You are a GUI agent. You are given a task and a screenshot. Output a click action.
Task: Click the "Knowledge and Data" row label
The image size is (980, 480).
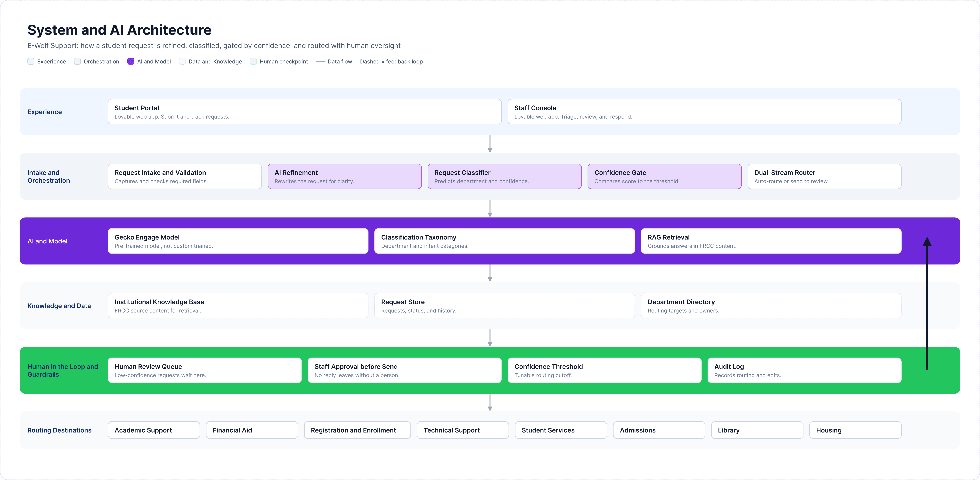pyautogui.click(x=59, y=306)
